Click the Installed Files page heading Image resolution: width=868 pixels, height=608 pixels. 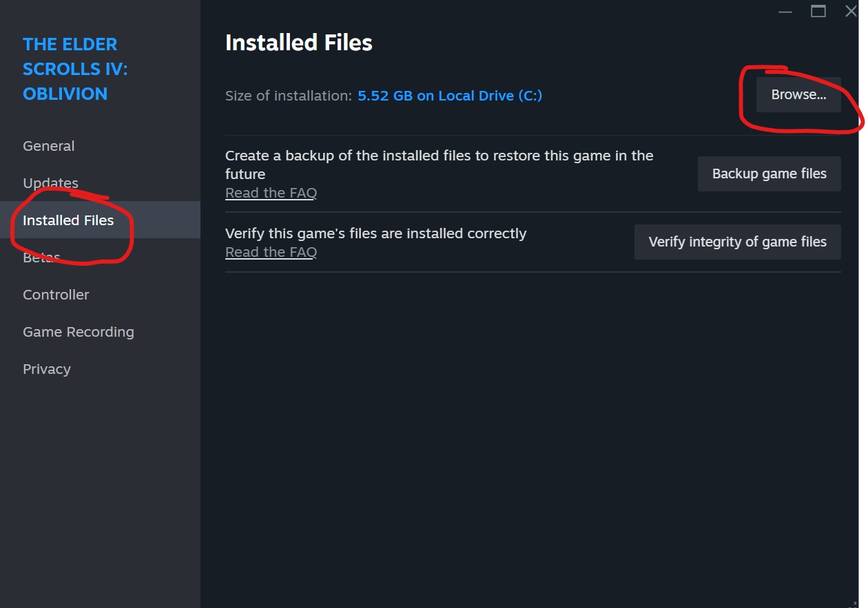pos(299,43)
